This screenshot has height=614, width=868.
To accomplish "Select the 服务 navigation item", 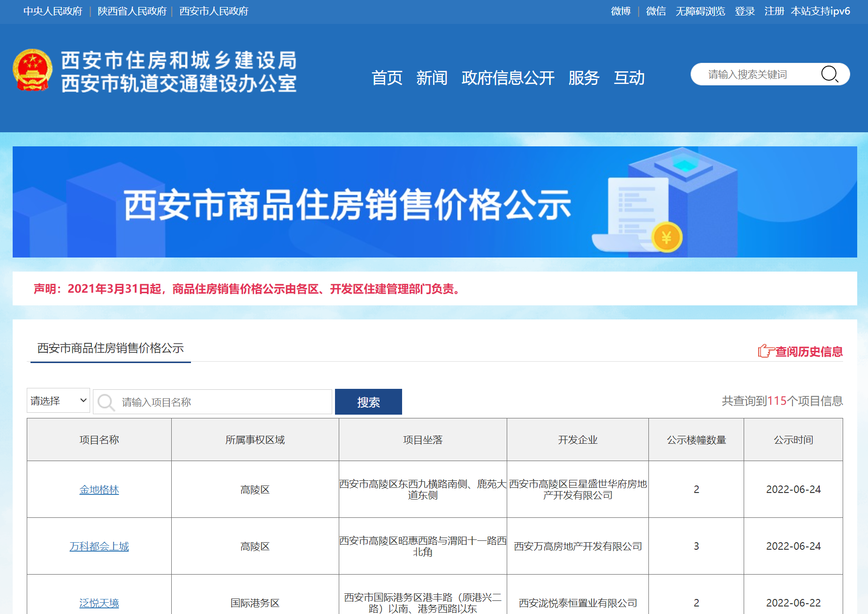I will click(584, 78).
